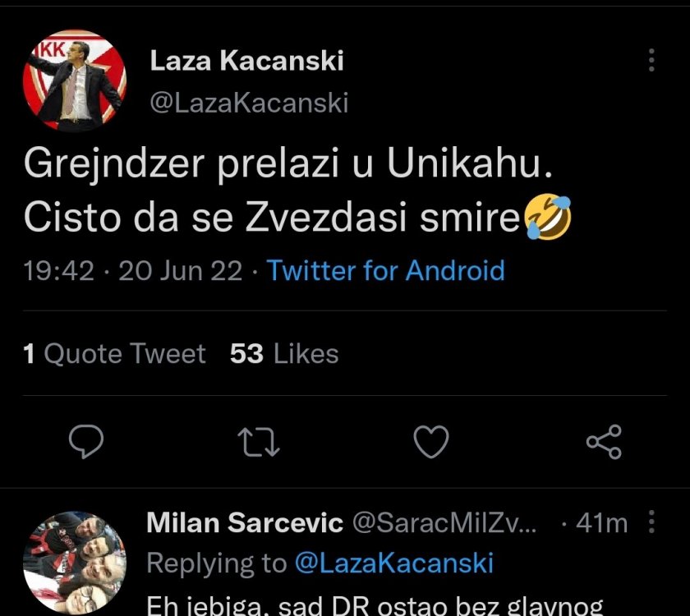Tap the heart icon to like the tweet

[430, 444]
